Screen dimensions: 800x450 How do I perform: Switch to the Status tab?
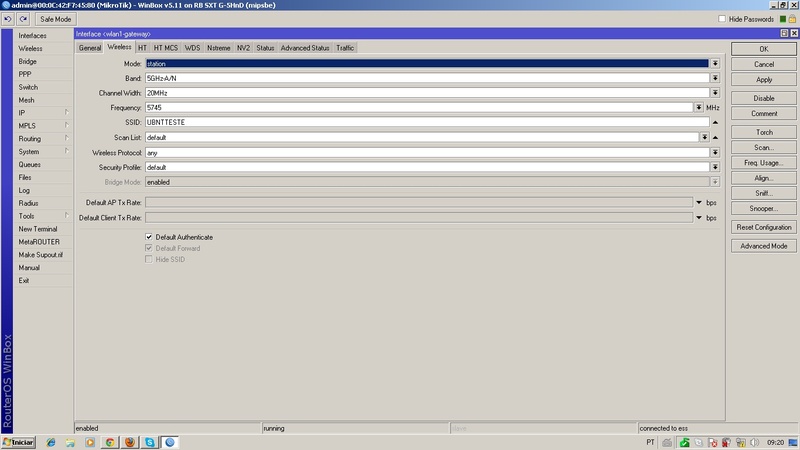(x=265, y=47)
